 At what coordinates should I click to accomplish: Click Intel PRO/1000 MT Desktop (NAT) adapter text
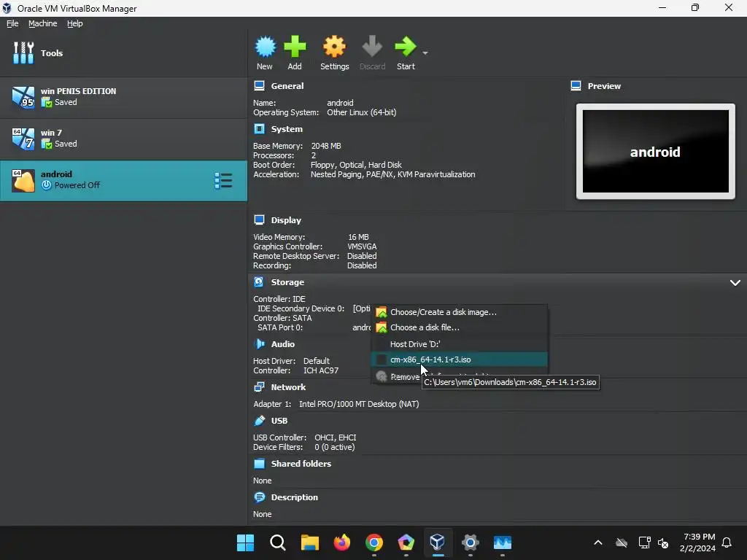coord(359,404)
